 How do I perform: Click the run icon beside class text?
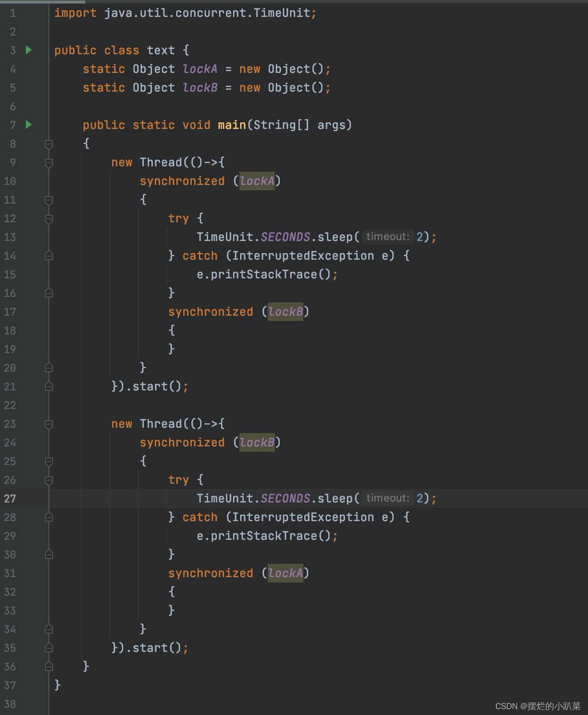[29, 50]
